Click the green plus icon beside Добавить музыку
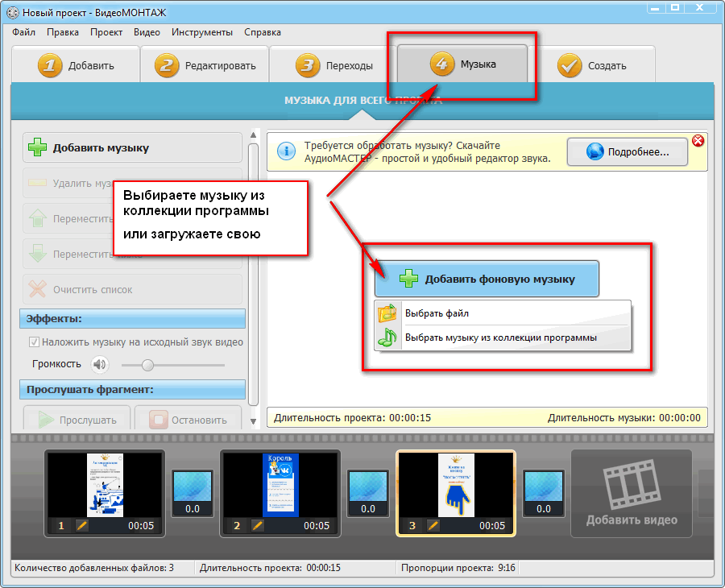This screenshot has width=725, height=588. click(x=37, y=147)
